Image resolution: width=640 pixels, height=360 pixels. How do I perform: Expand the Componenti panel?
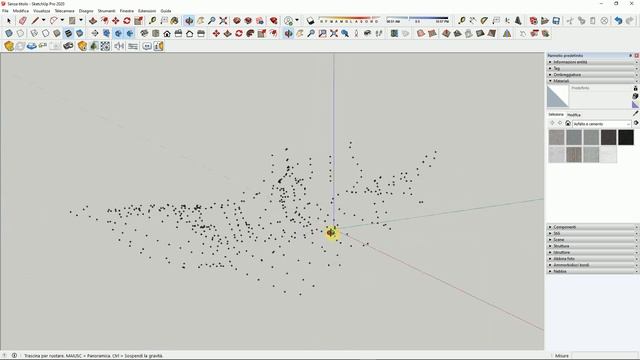click(x=593, y=227)
